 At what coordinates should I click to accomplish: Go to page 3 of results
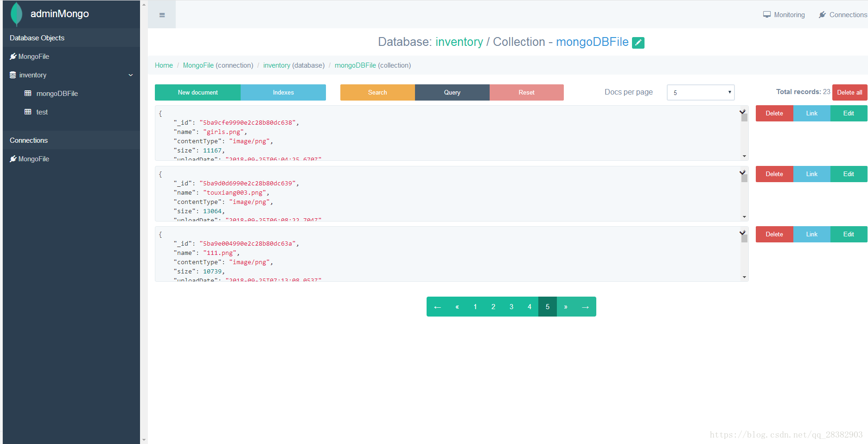coord(511,307)
